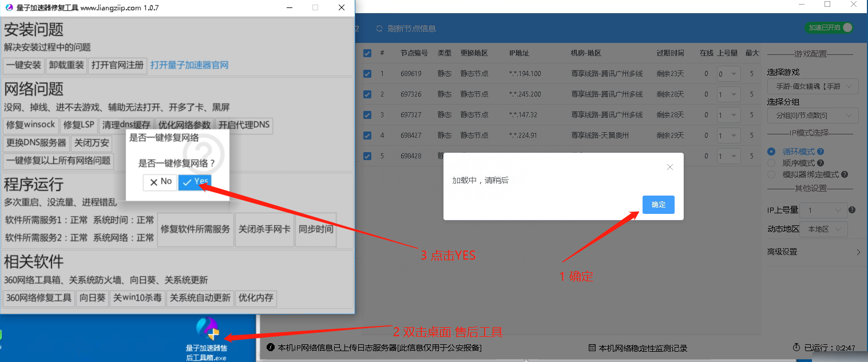
Task: Click the 已运行 timer in the status bar
Action: coord(824,348)
